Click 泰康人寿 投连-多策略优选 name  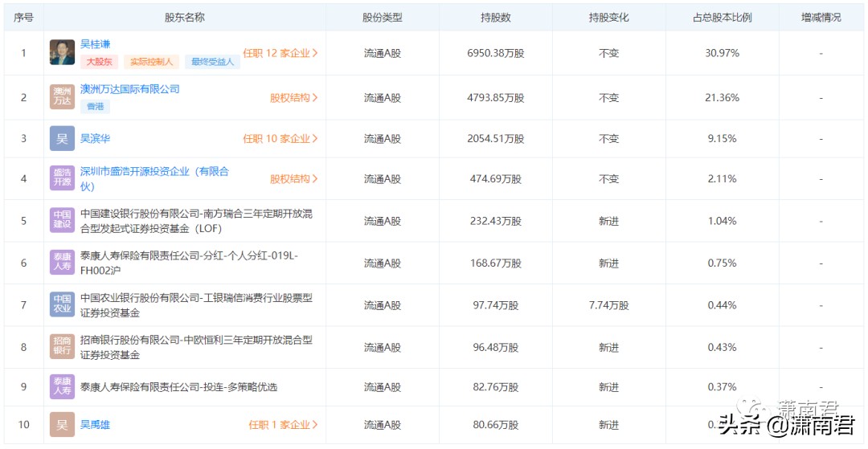178,387
